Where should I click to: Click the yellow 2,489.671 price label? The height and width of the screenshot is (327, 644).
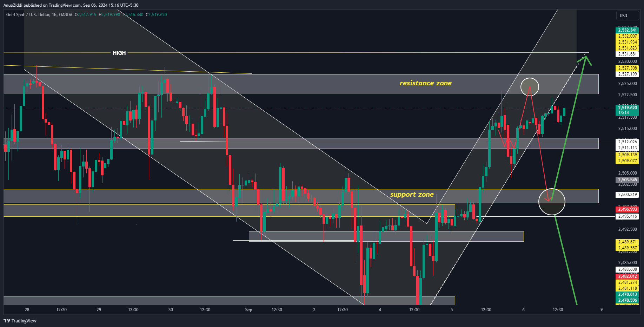coord(627,242)
